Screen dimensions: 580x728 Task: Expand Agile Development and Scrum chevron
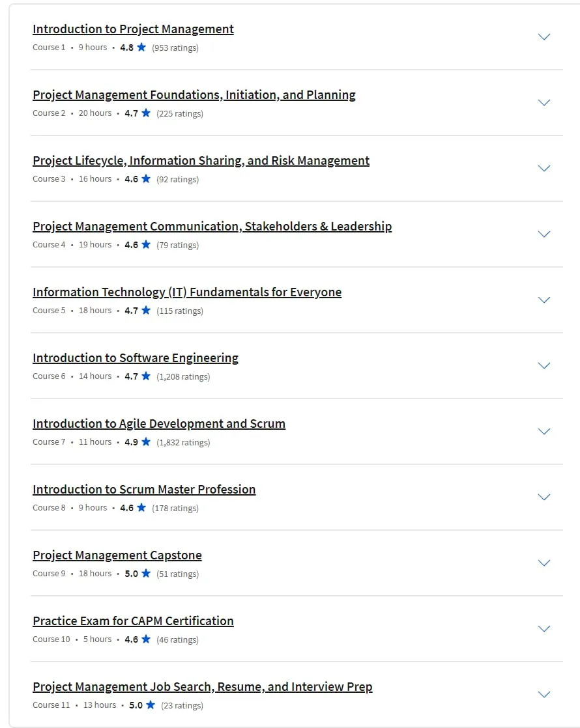(x=544, y=431)
